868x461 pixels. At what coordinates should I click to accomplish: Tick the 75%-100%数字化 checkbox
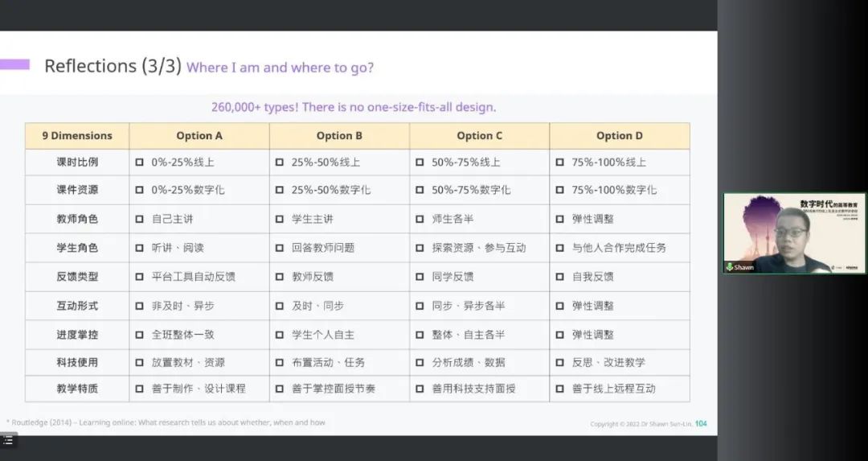tap(559, 191)
